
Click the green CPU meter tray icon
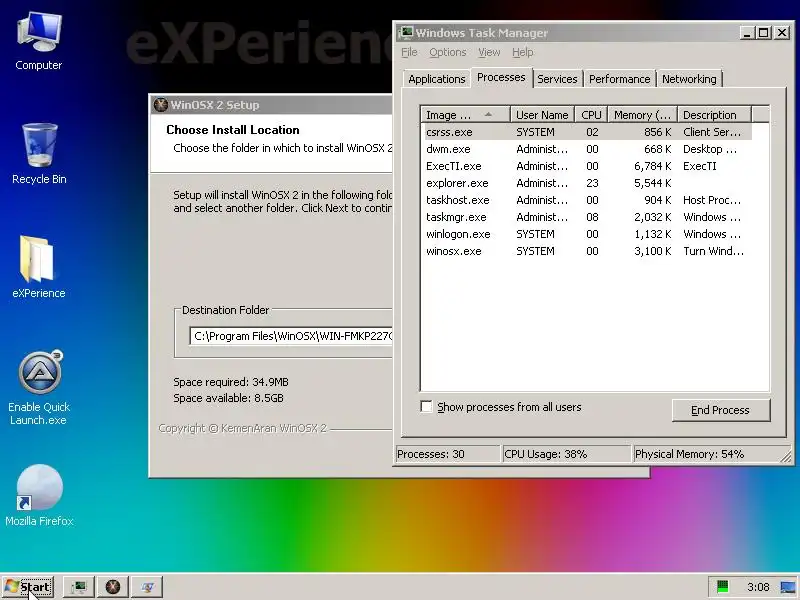pyautogui.click(x=722, y=587)
